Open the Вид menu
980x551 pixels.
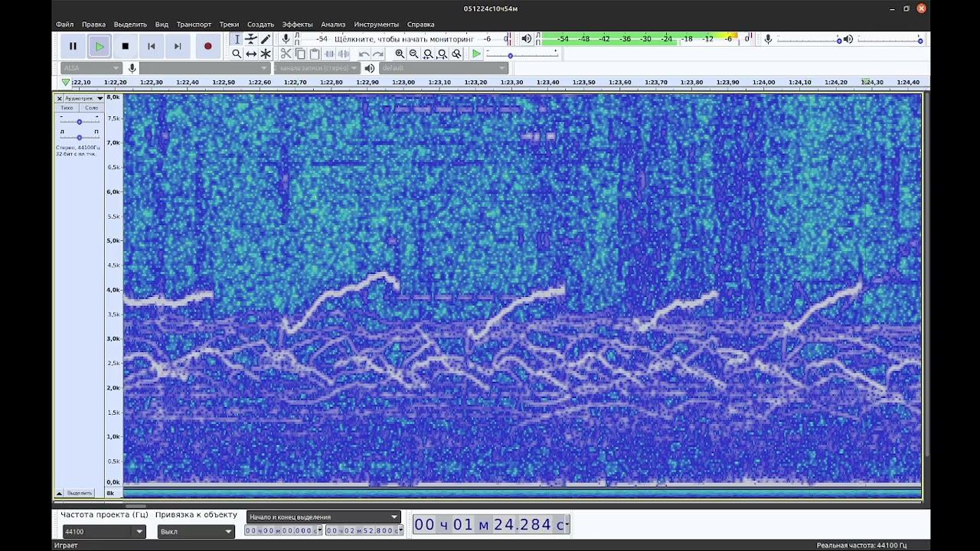[162, 24]
